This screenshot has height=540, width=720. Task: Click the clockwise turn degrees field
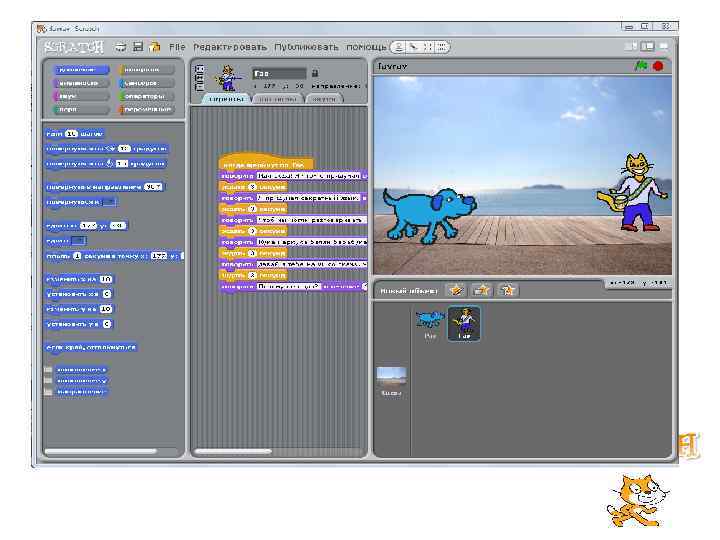pyautogui.click(x=124, y=148)
